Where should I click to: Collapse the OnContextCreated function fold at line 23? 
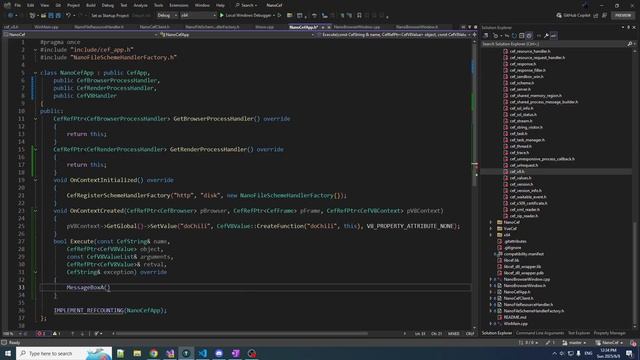[x=36, y=211]
